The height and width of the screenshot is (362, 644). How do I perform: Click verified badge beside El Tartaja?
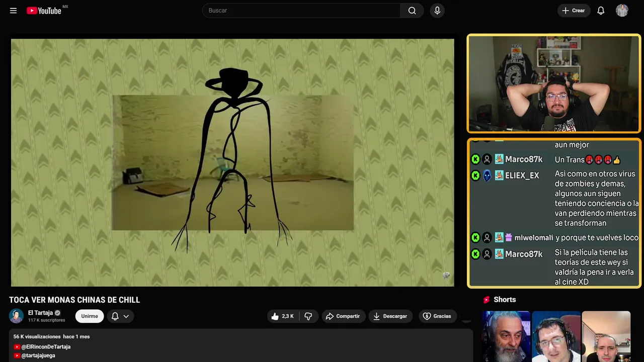click(57, 313)
